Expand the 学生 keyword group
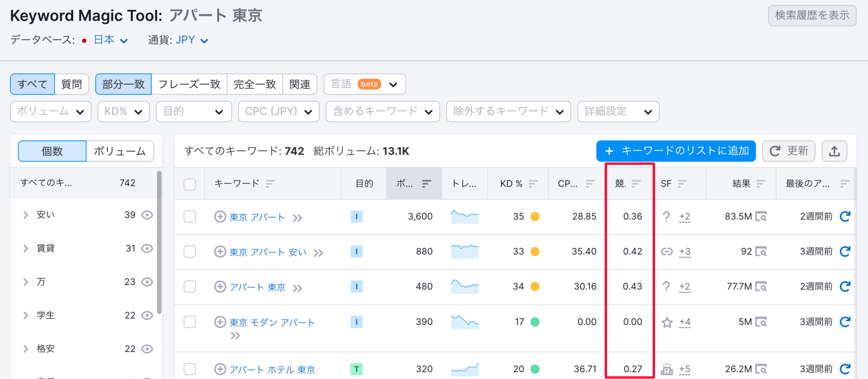This screenshot has height=379, width=868. (26, 315)
